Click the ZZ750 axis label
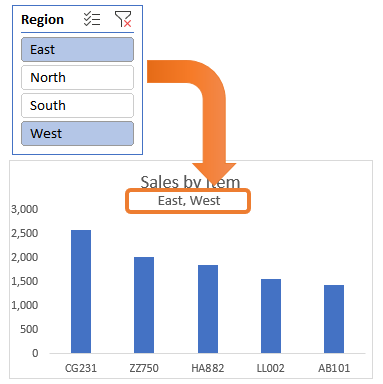 144,368
